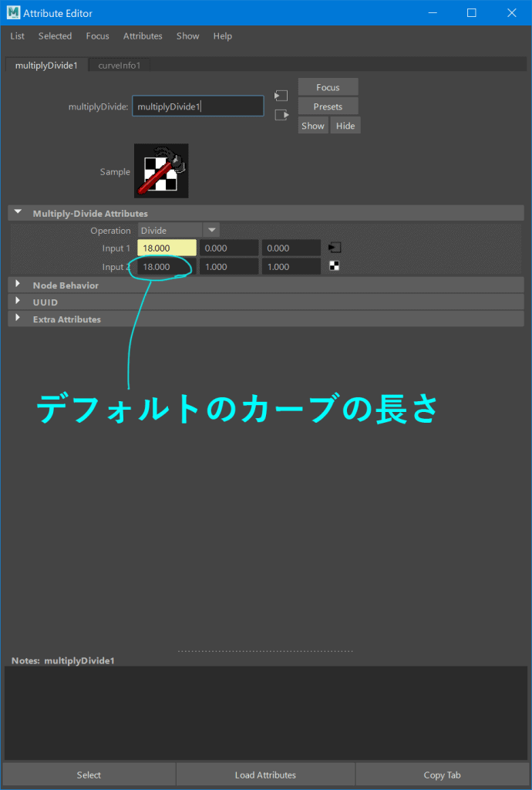Image resolution: width=532 pixels, height=790 pixels.
Task: Click the Focus button
Action: (x=328, y=87)
